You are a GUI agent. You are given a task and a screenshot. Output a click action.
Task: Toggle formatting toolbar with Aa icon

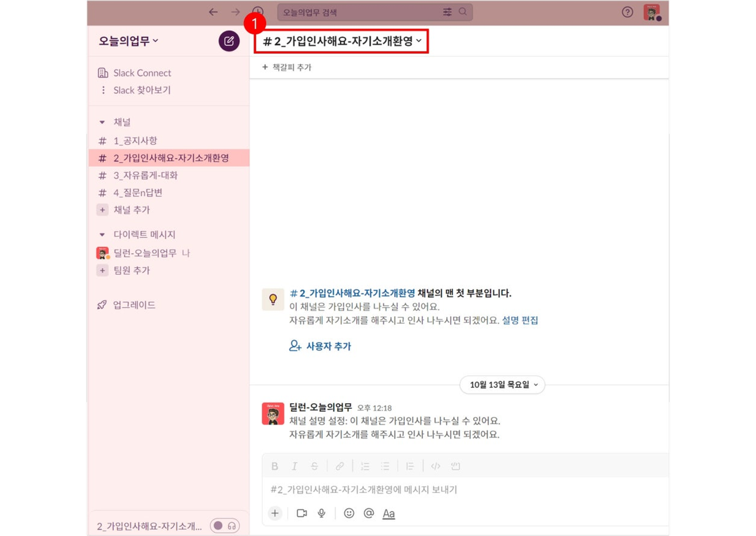click(x=389, y=514)
